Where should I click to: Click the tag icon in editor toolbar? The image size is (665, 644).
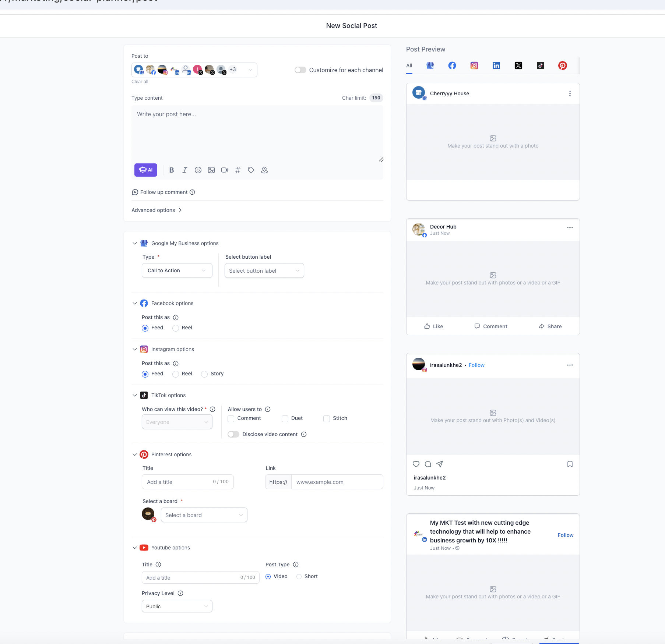251,170
